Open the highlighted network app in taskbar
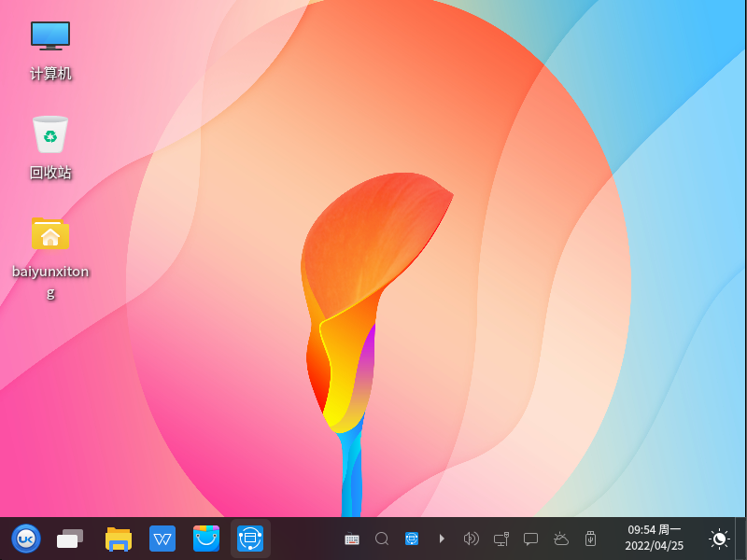 250,539
